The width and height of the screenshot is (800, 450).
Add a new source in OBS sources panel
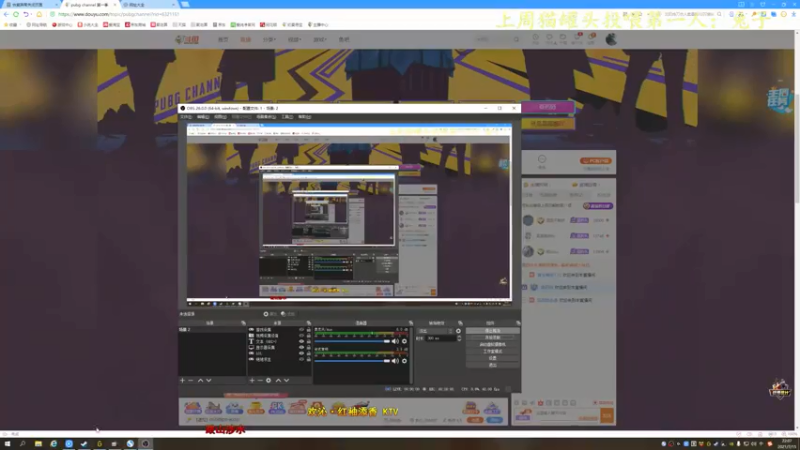[252, 380]
